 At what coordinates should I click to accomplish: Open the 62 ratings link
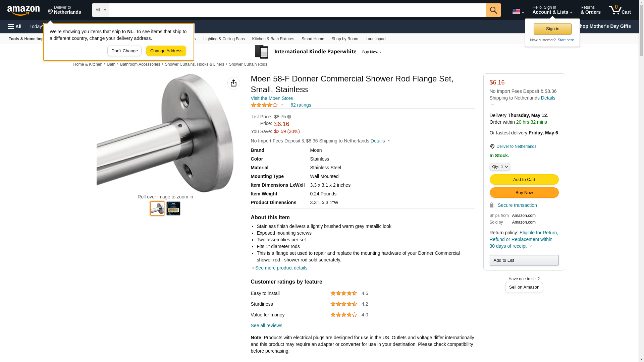tap(301, 105)
